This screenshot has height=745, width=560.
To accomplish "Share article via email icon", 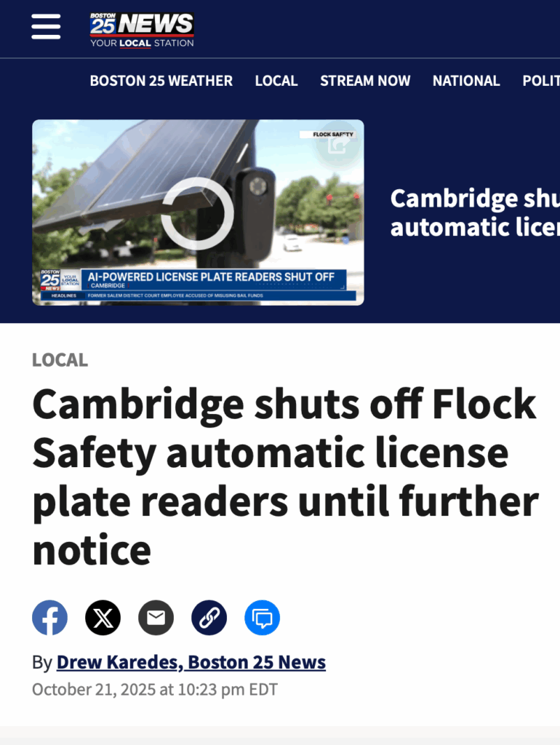I will pyautogui.click(x=156, y=618).
